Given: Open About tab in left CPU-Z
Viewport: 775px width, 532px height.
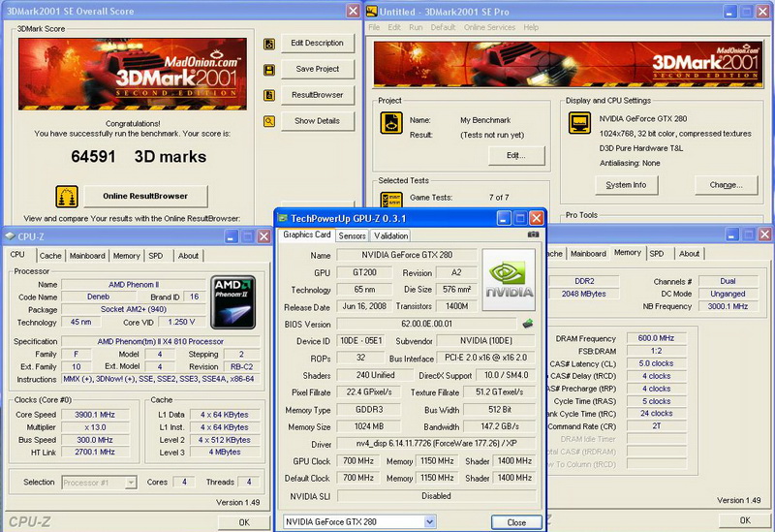Looking at the screenshot, I should 188,256.
